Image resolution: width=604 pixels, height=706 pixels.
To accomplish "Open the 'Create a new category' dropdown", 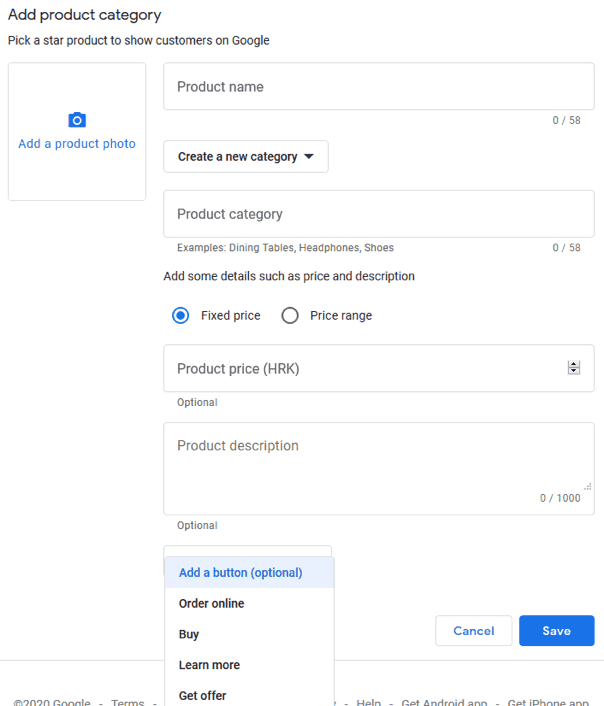I will (245, 157).
